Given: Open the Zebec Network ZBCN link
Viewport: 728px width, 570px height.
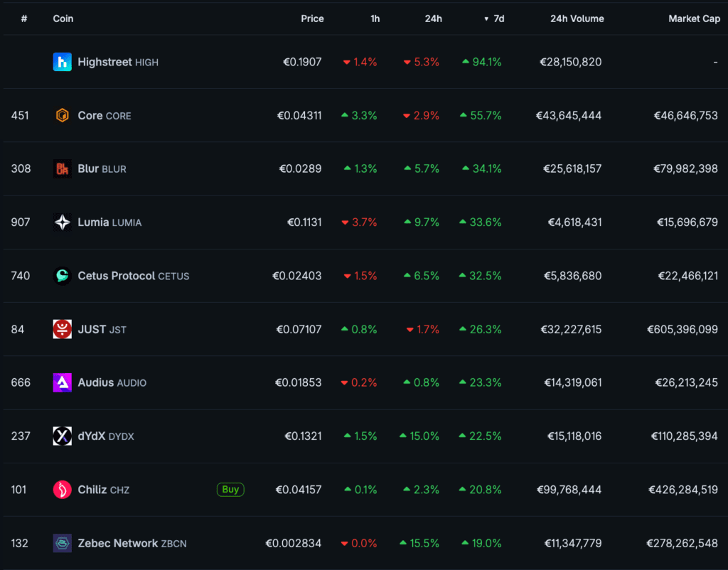Looking at the screenshot, I should tap(132, 543).
